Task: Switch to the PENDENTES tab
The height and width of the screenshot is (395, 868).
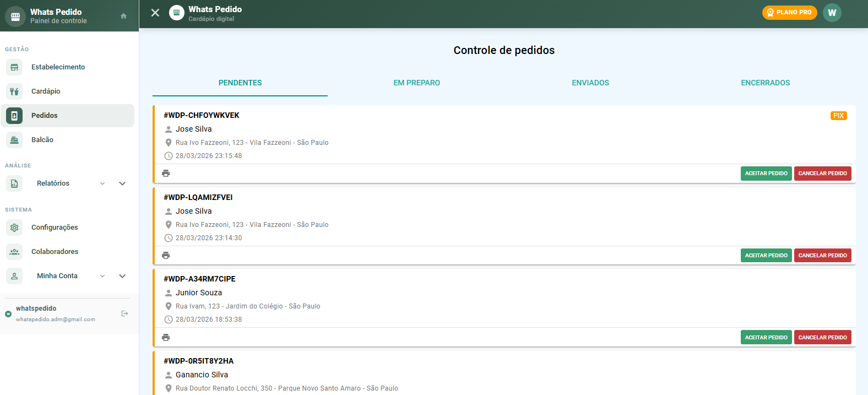Action: tap(240, 83)
